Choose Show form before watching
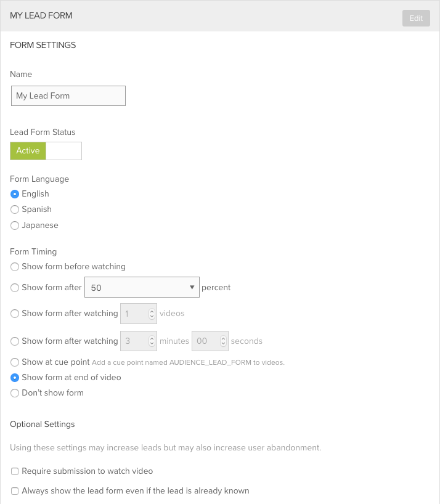This screenshot has width=440, height=504. [x=15, y=267]
